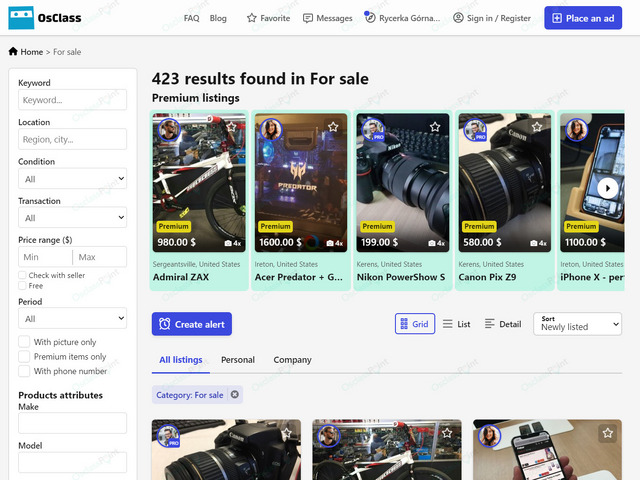640x480 pixels.
Task: Enable With phone number filter
Action: coord(24,371)
